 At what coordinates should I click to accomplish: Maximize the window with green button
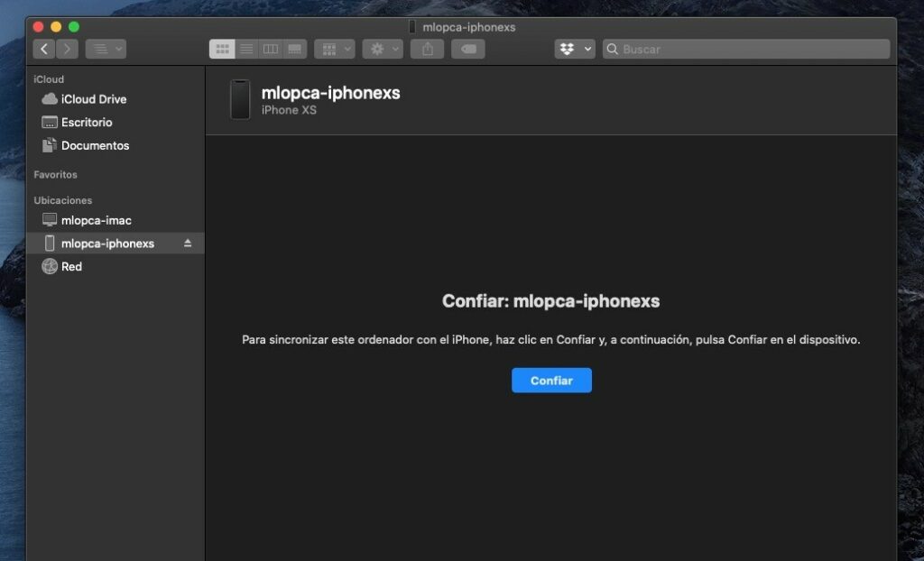pos(74,26)
